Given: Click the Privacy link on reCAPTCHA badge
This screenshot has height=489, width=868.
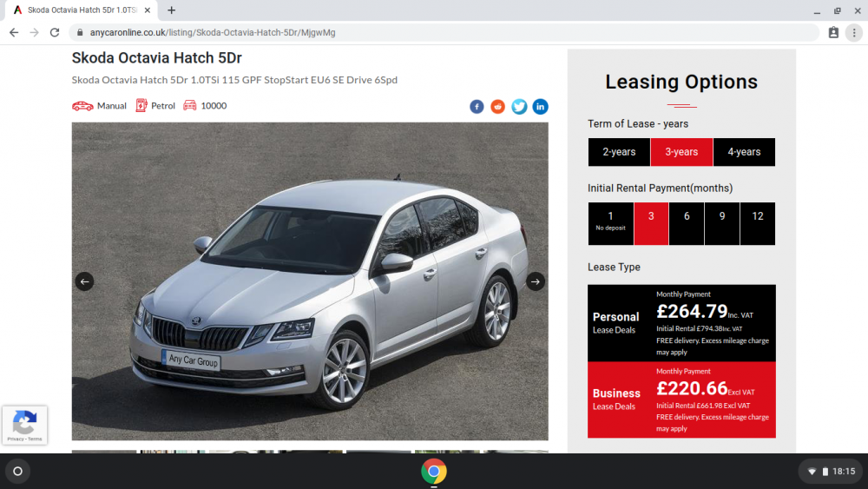Looking at the screenshot, I should (15, 439).
